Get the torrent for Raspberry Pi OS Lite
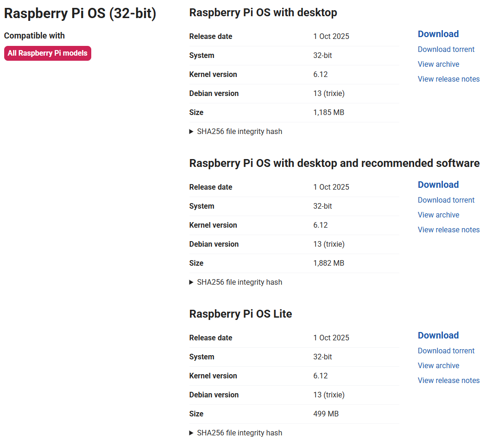Viewport: 504px width, 447px height. tap(446, 351)
